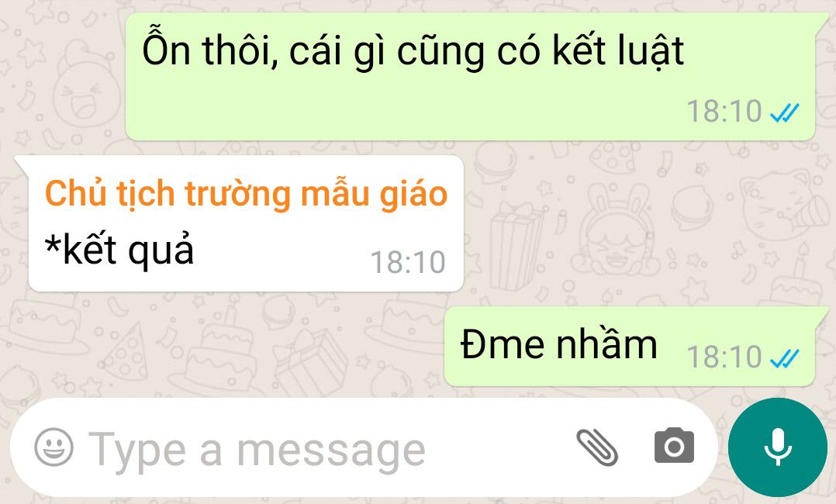Click blue double-tick on 'Ổn thôi' message
836x504 pixels.
(x=785, y=112)
